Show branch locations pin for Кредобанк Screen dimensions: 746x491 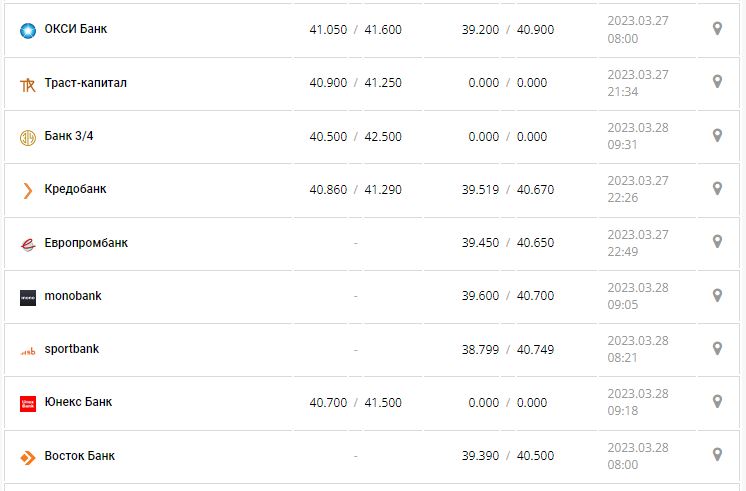[x=717, y=188]
